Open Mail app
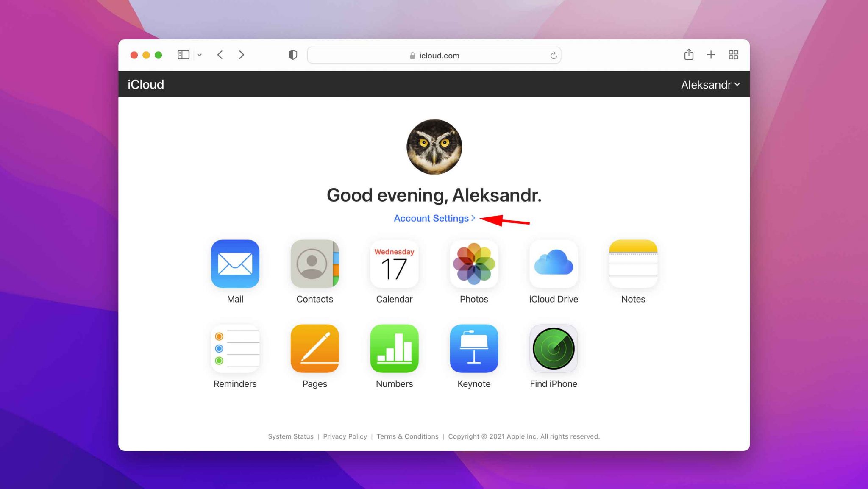 (235, 263)
